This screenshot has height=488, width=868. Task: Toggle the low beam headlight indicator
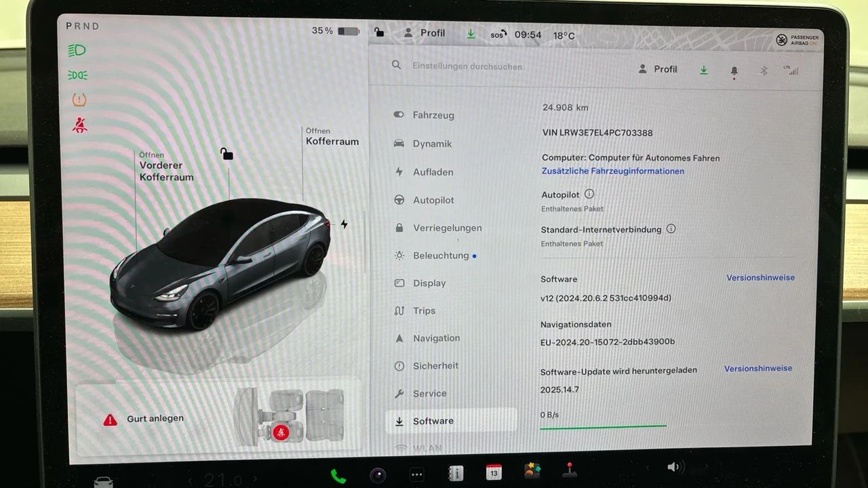click(x=77, y=49)
